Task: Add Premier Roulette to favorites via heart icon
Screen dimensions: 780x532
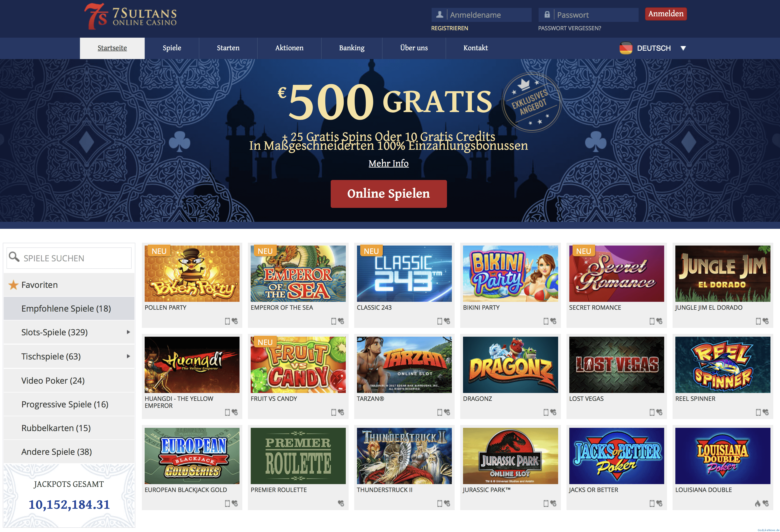Action: point(341,503)
